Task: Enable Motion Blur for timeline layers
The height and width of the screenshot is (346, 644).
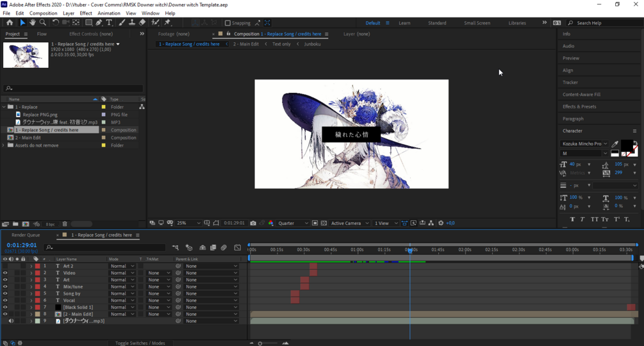Action: point(224,247)
